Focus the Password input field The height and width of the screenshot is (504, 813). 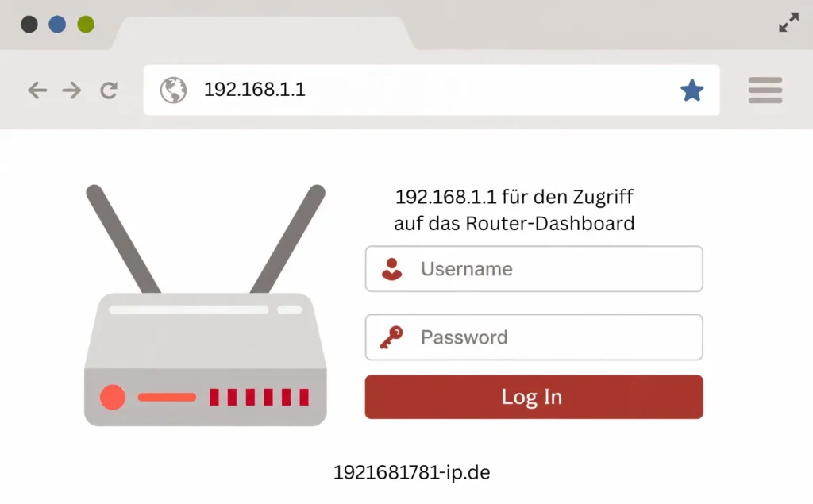tap(534, 337)
